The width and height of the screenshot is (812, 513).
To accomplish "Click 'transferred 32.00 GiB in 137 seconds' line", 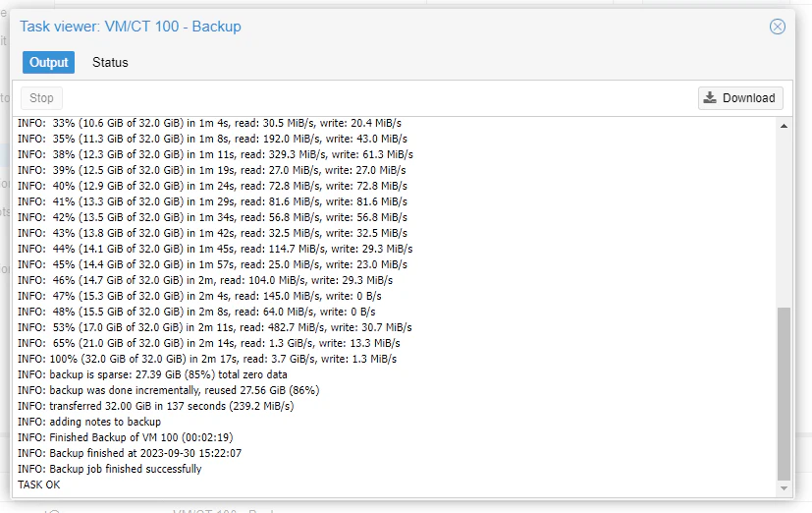I will coord(156,406).
